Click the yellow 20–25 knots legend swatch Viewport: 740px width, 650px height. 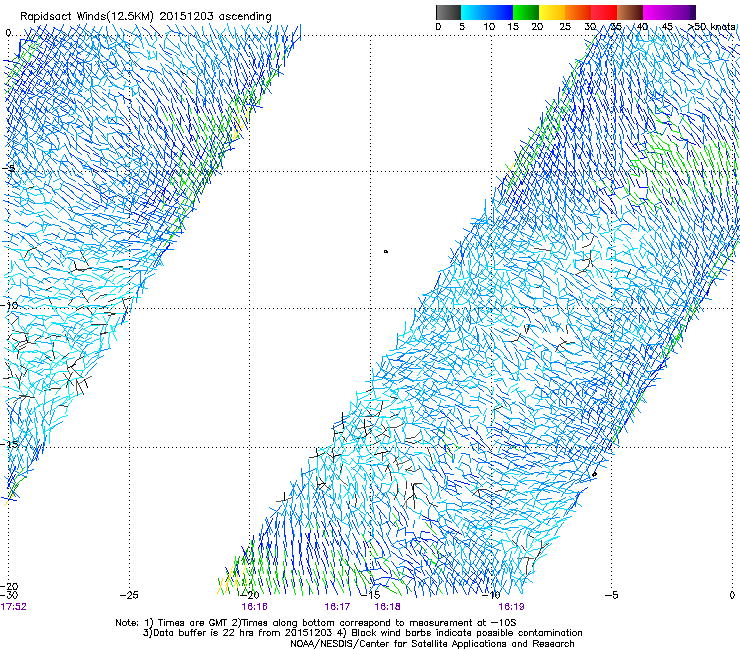(552, 12)
